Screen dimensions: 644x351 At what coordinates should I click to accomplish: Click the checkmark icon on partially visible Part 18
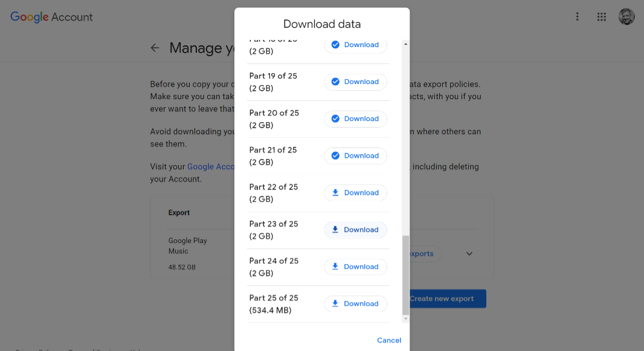tap(335, 45)
